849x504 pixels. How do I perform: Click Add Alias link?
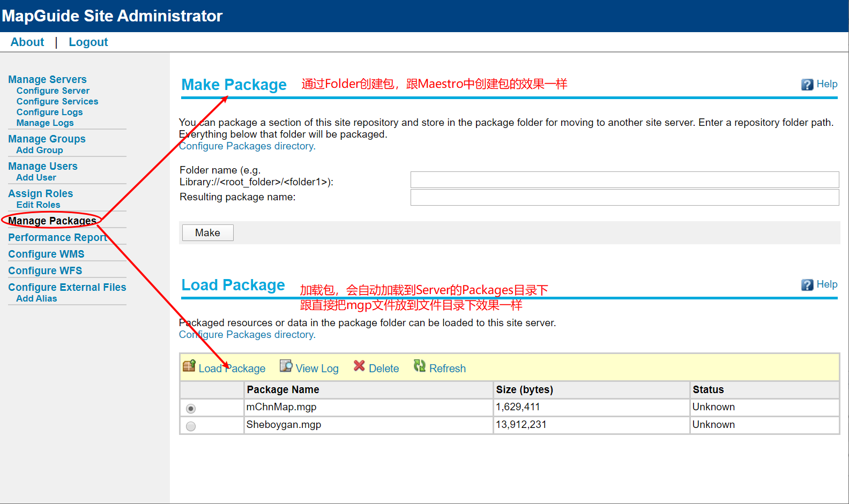[x=36, y=299]
